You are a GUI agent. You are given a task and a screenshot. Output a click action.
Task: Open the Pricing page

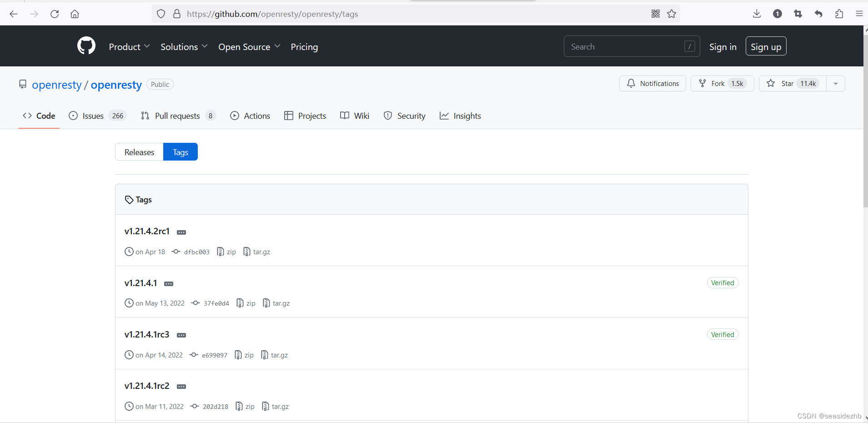click(x=304, y=47)
